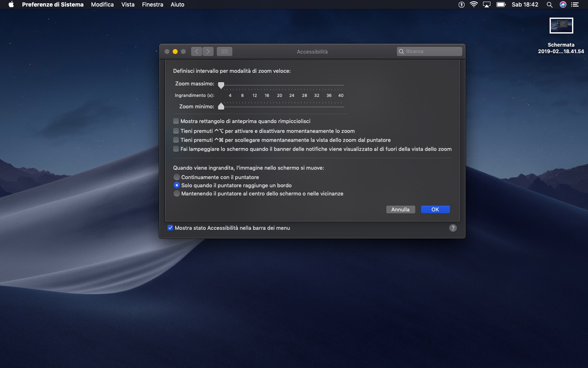Click the search magnifier in Ricerca field
Viewport: 588px width, 368px height.
click(x=401, y=52)
